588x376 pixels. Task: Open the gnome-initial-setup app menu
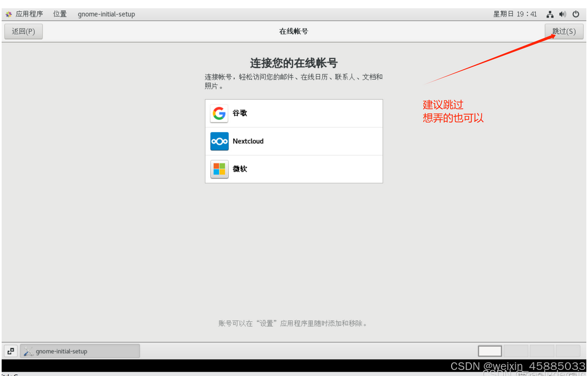tap(107, 14)
